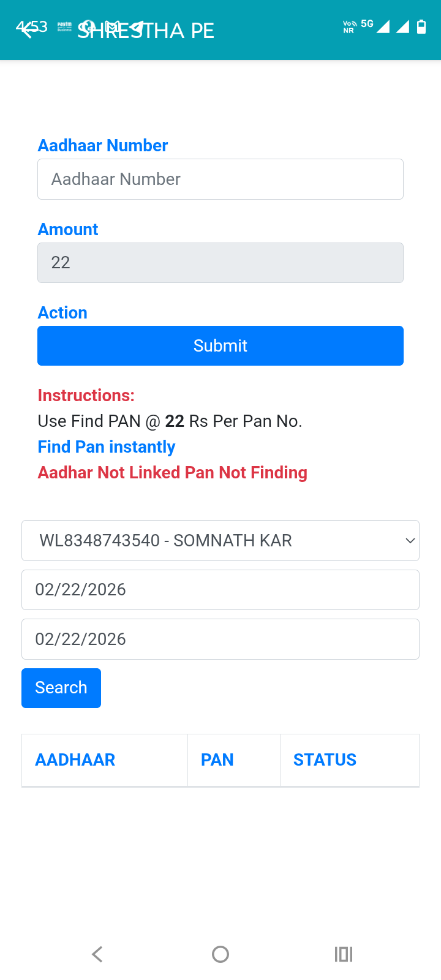Image resolution: width=441 pixels, height=980 pixels.
Task: Click the Find Pan instantly link
Action: pos(106,447)
